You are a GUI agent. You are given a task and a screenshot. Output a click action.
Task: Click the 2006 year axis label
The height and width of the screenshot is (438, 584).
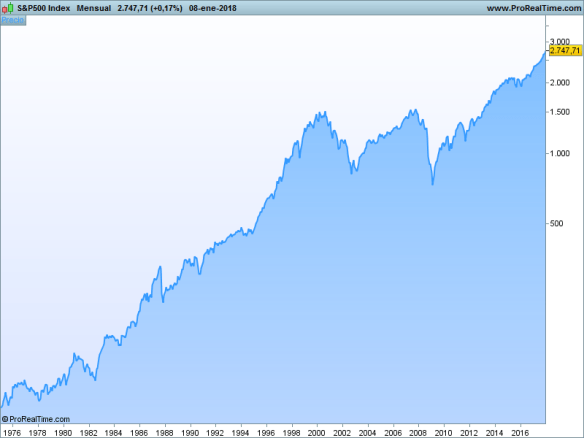393,433
